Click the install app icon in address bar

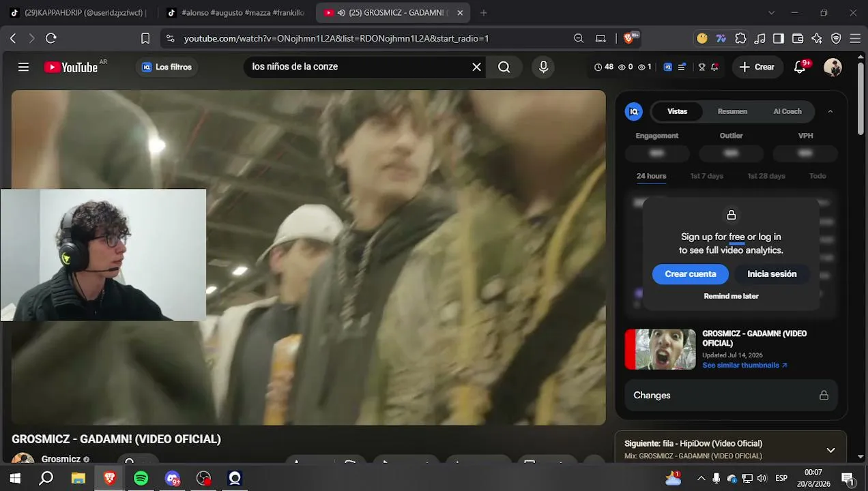[601, 38]
